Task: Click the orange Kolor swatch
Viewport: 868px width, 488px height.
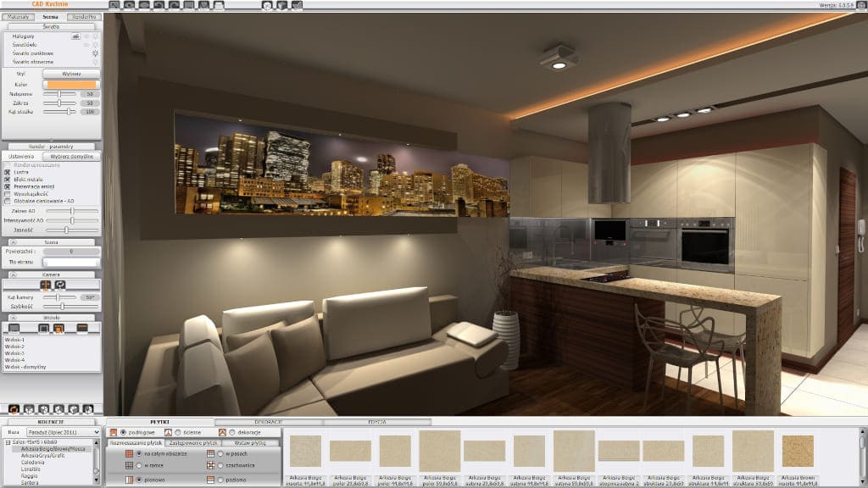Action: tap(70, 85)
